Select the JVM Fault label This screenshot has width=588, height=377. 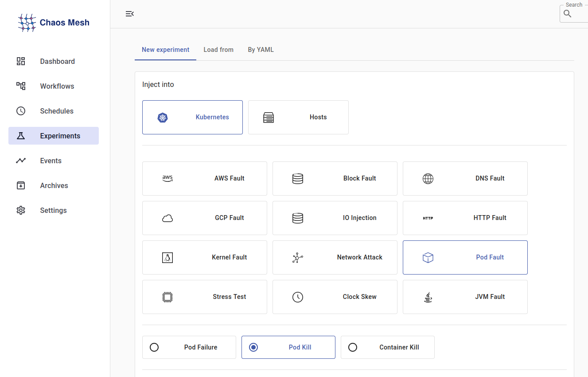pos(490,297)
